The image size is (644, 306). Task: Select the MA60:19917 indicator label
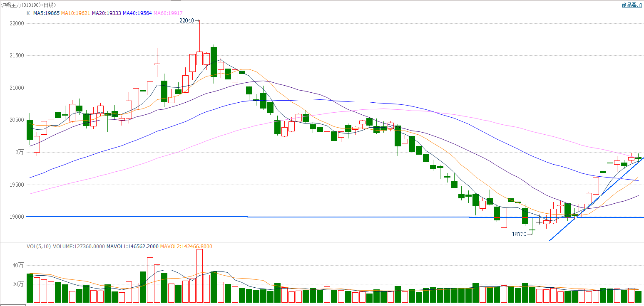pyautogui.click(x=168, y=13)
